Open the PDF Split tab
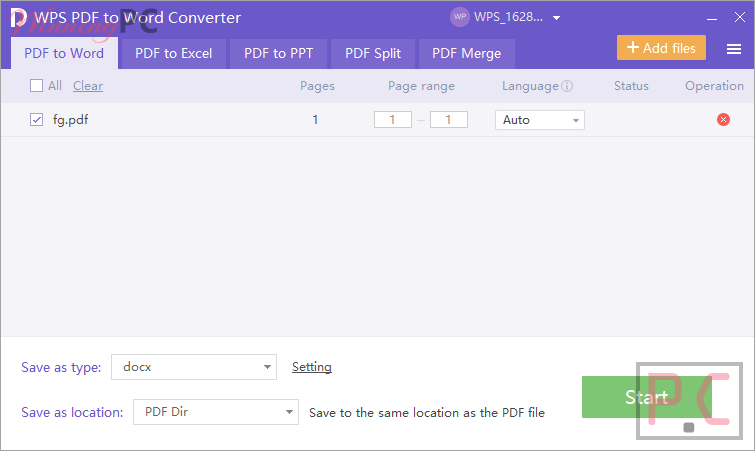 pos(373,53)
